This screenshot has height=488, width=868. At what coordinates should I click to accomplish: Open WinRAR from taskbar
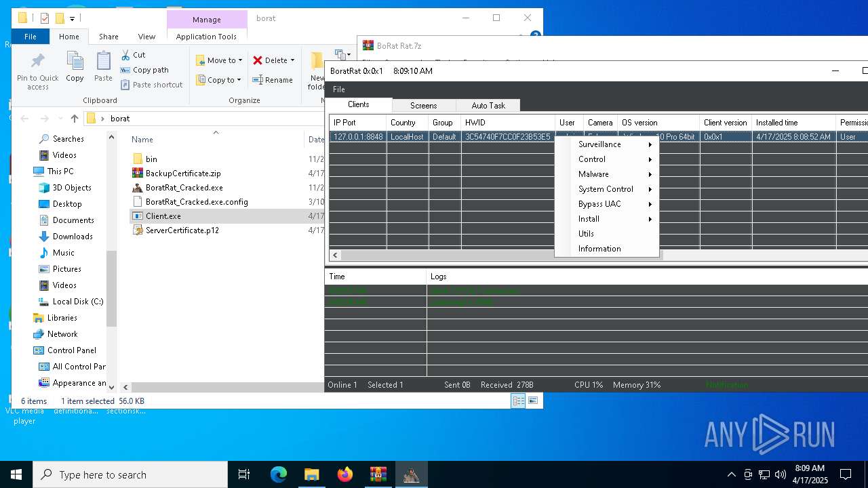tap(378, 474)
